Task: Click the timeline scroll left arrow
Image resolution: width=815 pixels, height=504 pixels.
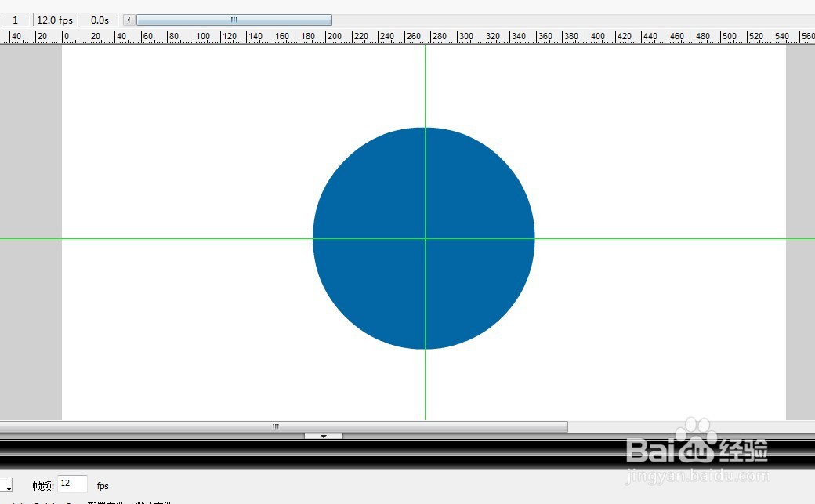Action: coord(129,20)
